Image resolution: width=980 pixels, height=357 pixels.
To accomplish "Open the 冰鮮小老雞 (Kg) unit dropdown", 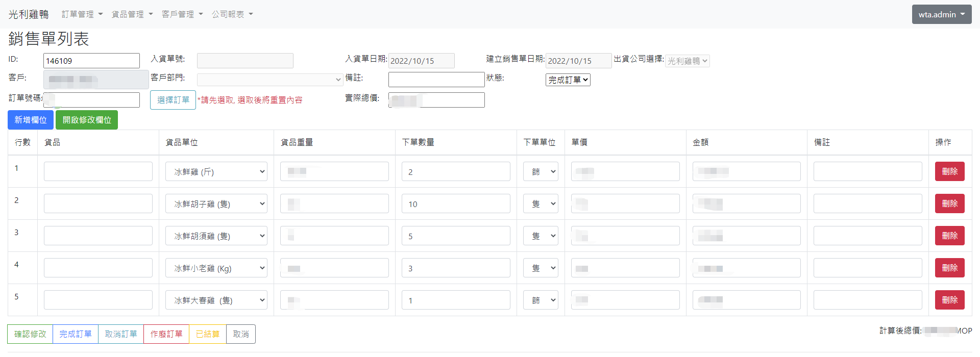I will (216, 268).
